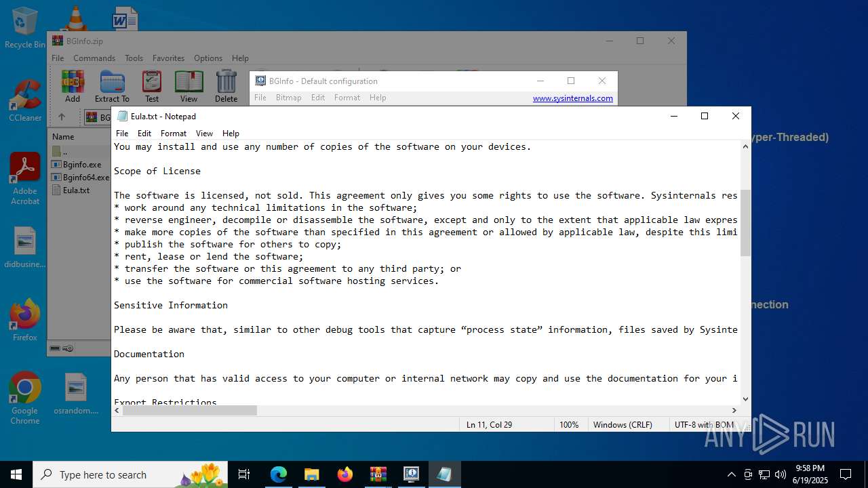868x488 pixels.
Task: Open the Adobe Acrobat desktop icon
Action: pos(25,179)
